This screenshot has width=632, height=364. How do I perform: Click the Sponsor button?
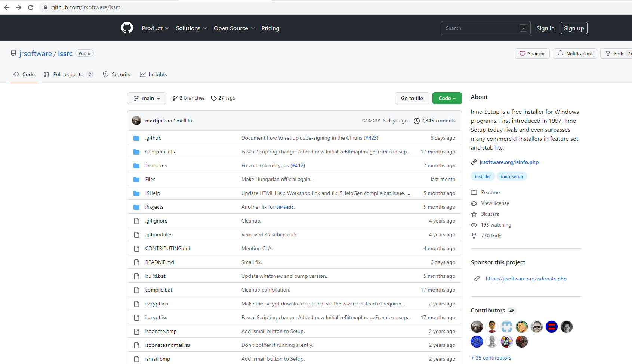click(532, 54)
